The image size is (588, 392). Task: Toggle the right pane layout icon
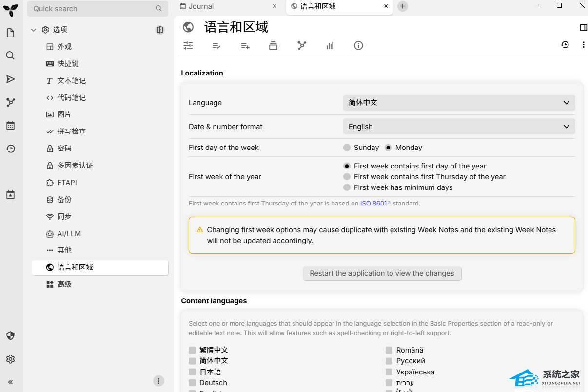tap(583, 28)
